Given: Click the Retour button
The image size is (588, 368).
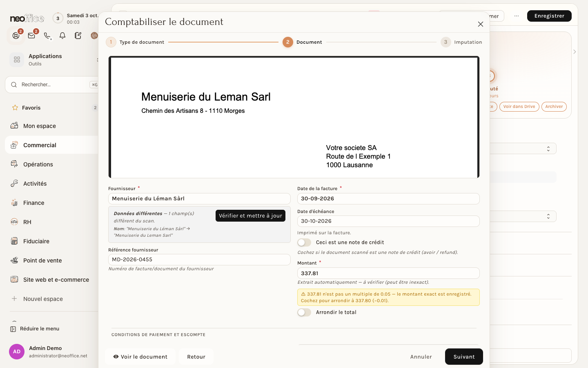Looking at the screenshot, I should tap(196, 357).
